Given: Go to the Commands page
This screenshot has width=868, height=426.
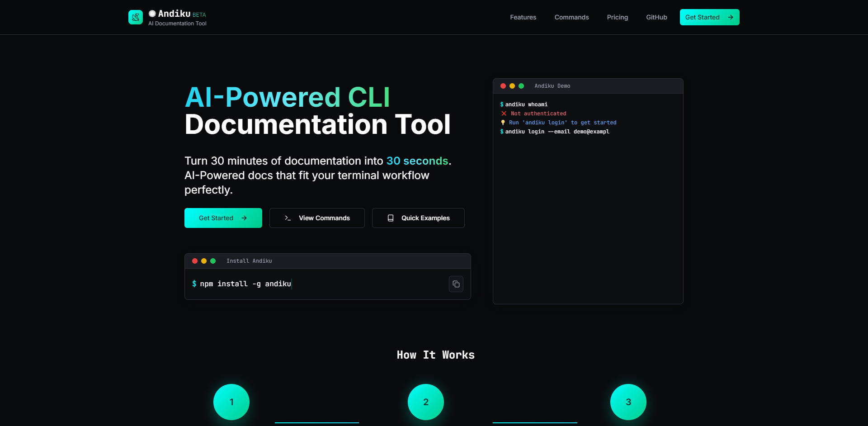Looking at the screenshot, I should point(571,17).
